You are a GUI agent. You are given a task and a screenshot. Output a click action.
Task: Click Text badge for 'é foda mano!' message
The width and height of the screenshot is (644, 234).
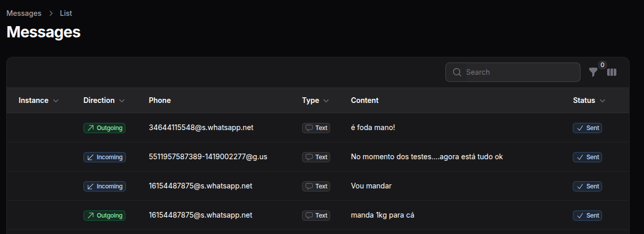pos(316,128)
